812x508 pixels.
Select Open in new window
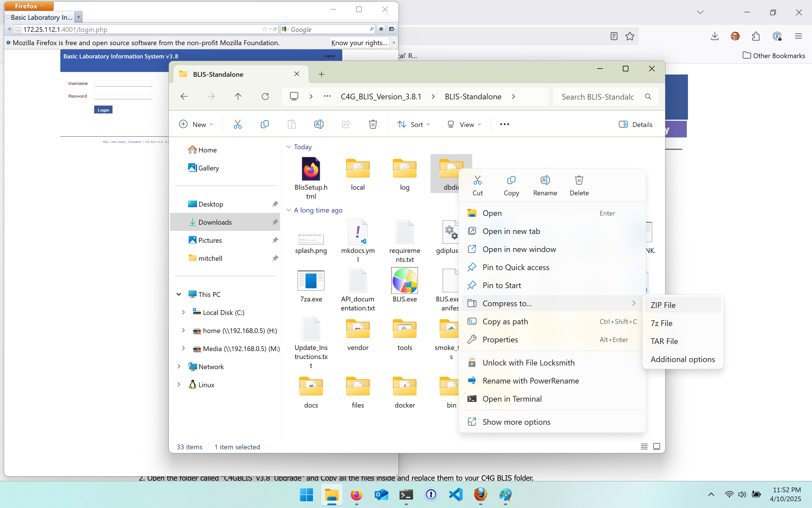[552, 249]
